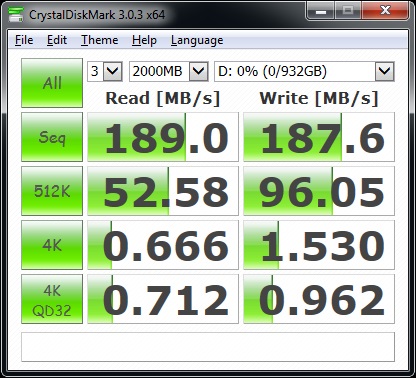Click the empty comment text field at bottom

click(208, 347)
